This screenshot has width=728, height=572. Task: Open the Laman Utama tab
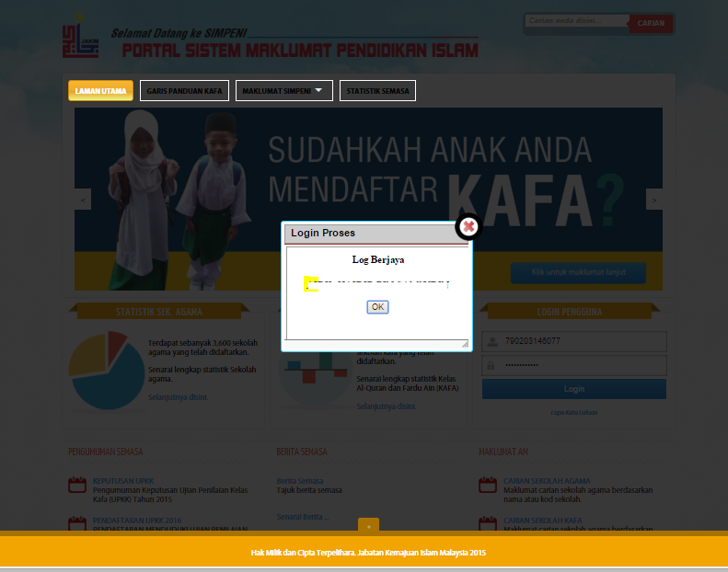pyautogui.click(x=100, y=91)
